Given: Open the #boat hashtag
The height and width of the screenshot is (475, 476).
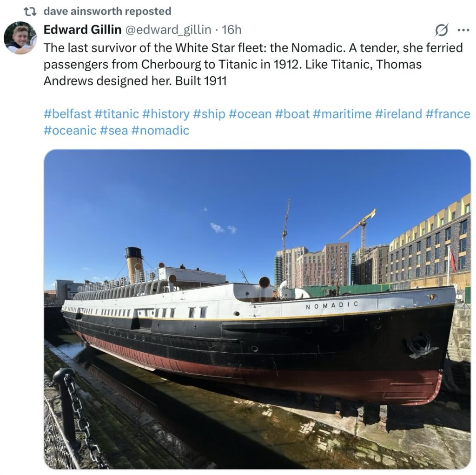Looking at the screenshot, I should (x=292, y=114).
